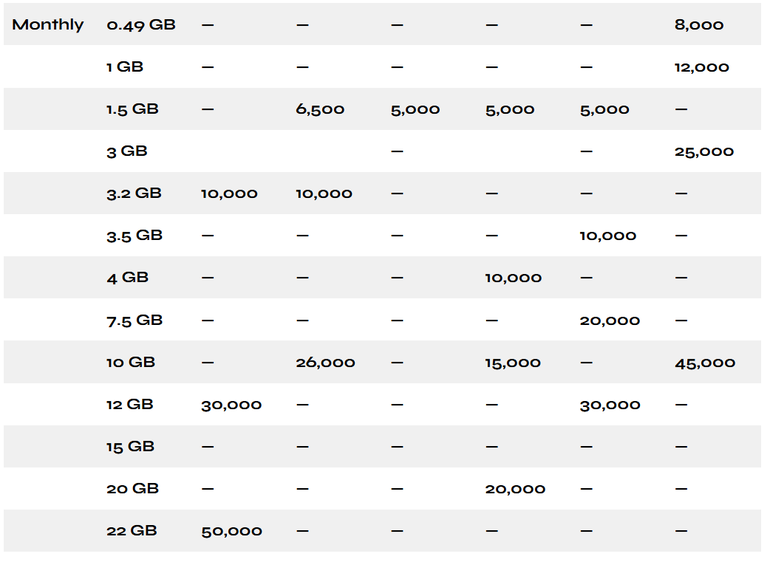Select the 3 GB data label
This screenshot has width=770, height=562.
click(127, 151)
